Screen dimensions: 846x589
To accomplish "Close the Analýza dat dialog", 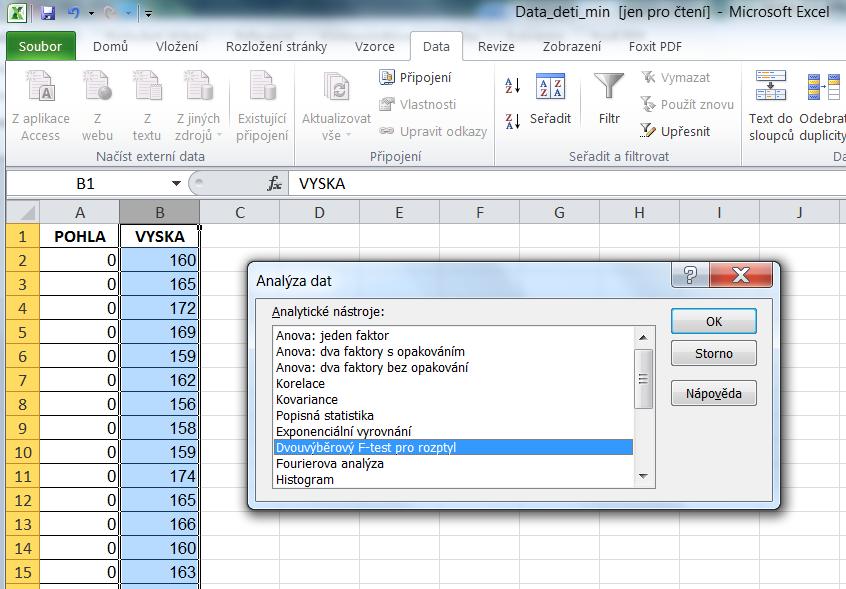I will pyautogui.click(x=741, y=275).
